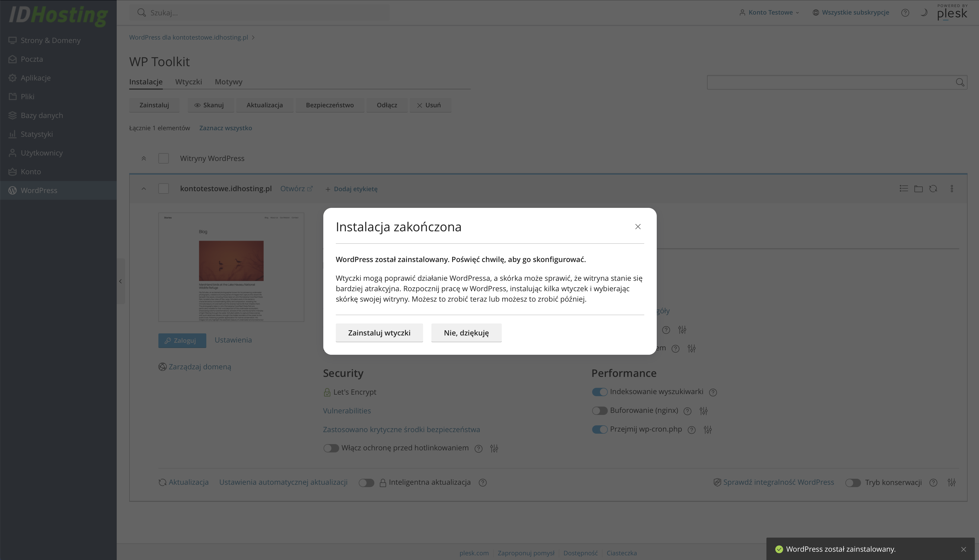Image resolution: width=979 pixels, height=560 pixels.
Task: Enable Tryb konserwacji toggle
Action: click(x=853, y=483)
